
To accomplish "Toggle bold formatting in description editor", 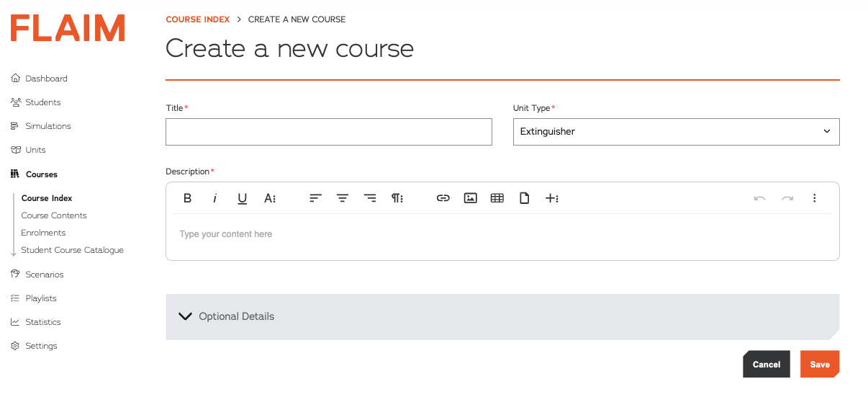I will click(x=188, y=198).
